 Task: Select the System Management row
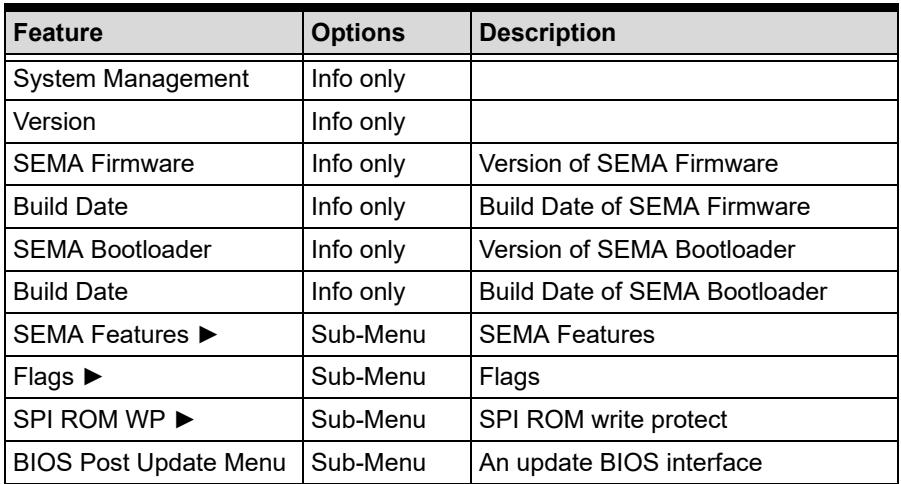pos(451,79)
